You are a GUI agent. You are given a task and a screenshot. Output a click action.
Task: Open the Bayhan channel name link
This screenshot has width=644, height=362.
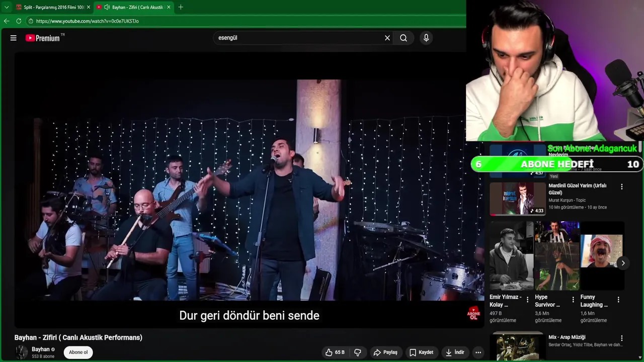[x=41, y=349]
